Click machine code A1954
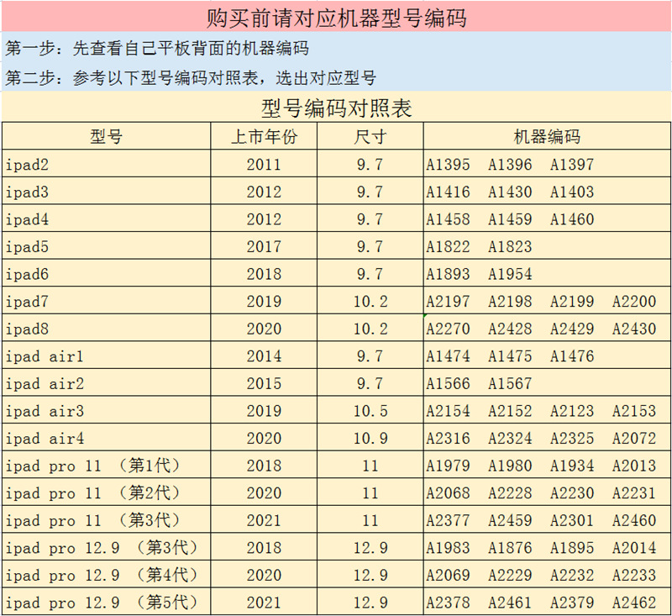Viewport: 672px width, 616px height. pos(510,274)
